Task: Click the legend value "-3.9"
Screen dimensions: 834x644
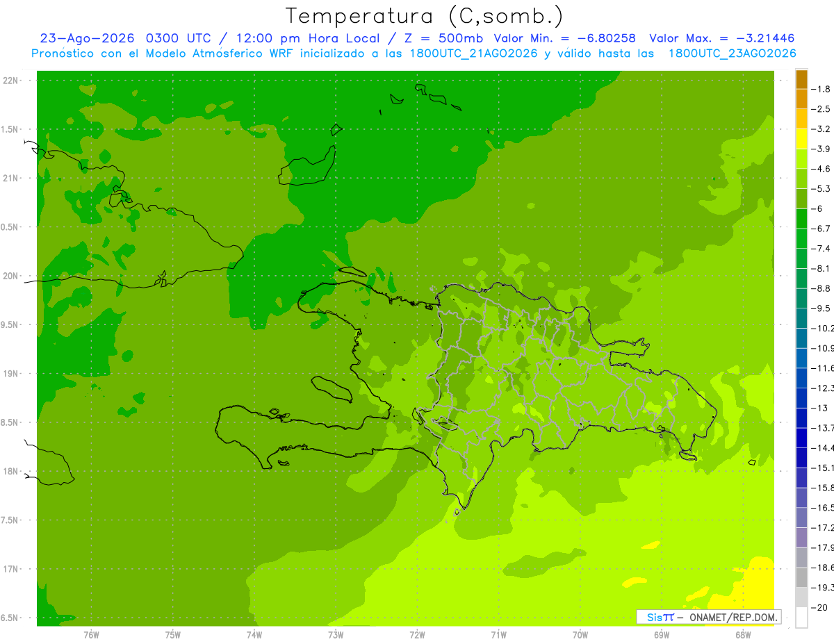Action: pyautogui.click(x=821, y=149)
